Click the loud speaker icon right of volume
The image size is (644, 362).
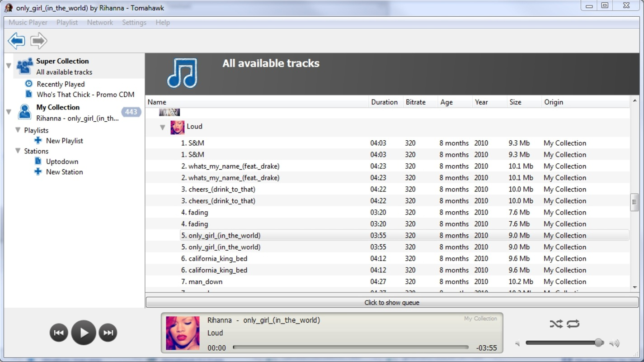[614, 343]
